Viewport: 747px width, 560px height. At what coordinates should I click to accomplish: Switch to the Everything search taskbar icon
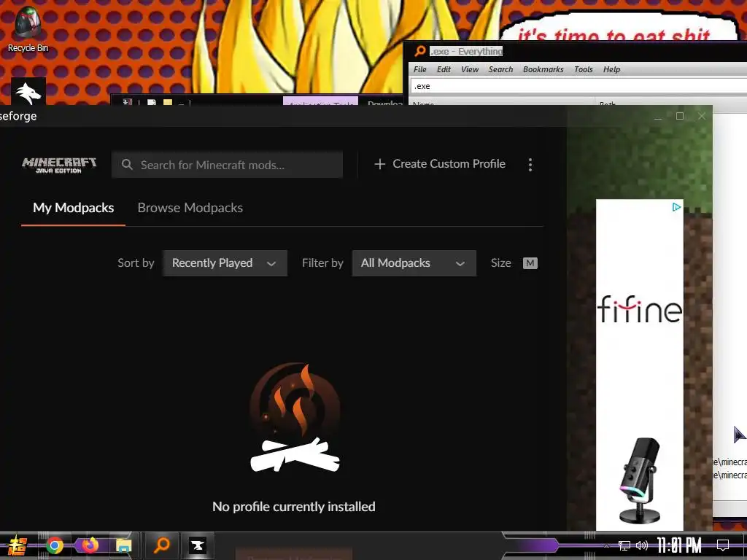pyautogui.click(x=162, y=545)
